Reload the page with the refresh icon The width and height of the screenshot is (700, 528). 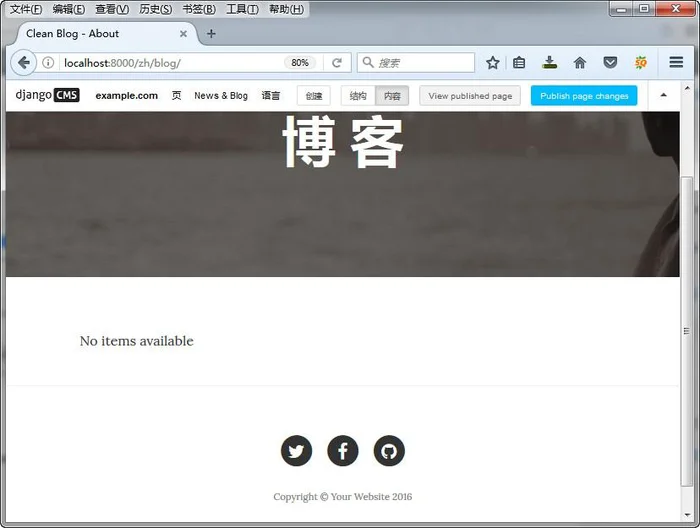tap(337, 63)
